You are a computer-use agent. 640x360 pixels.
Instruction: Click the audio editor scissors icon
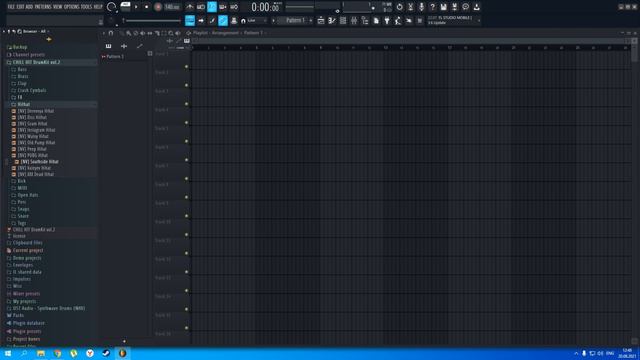pyautogui.click(x=411, y=7)
